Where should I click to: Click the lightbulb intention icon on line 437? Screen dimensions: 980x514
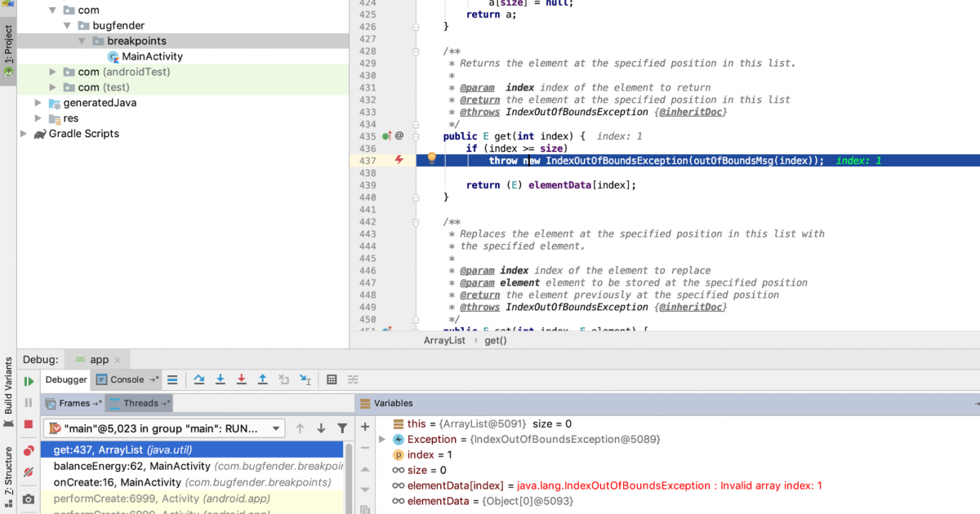click(x=433, y=158)
